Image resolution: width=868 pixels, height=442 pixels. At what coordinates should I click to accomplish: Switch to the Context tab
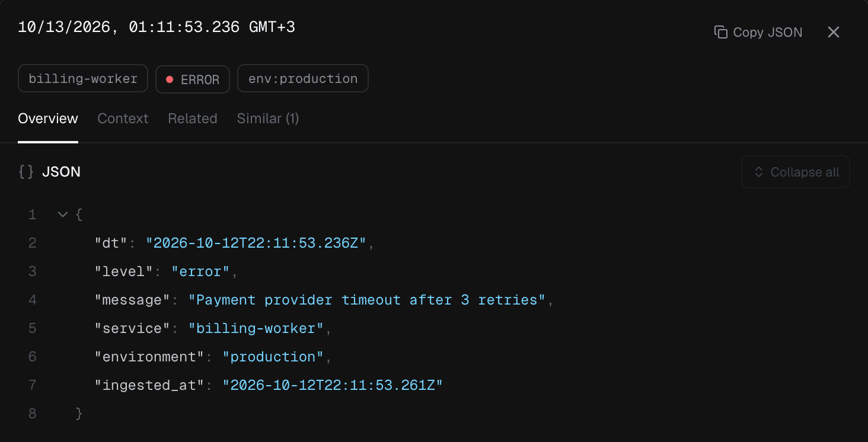pos(123,118)
